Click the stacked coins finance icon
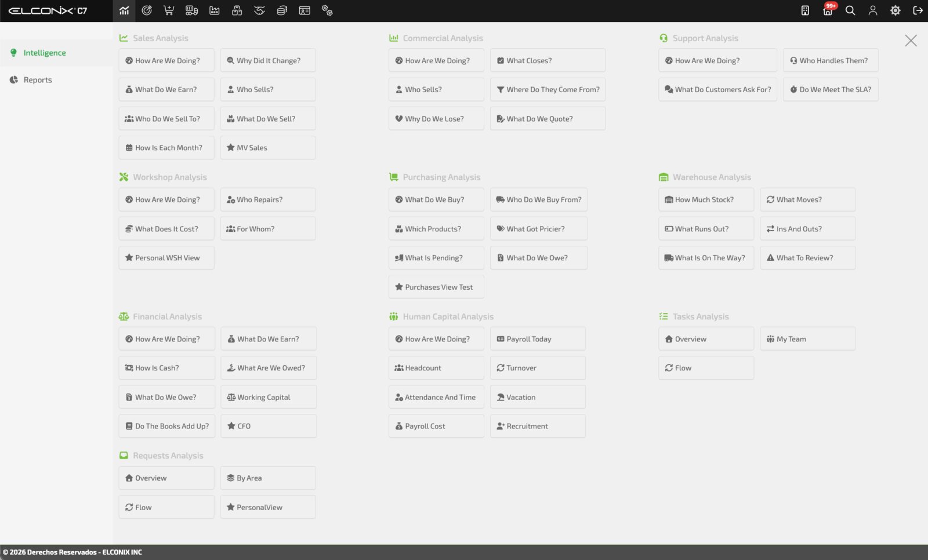The height and width of the screenshot is (560, 928). pos(282,10)
